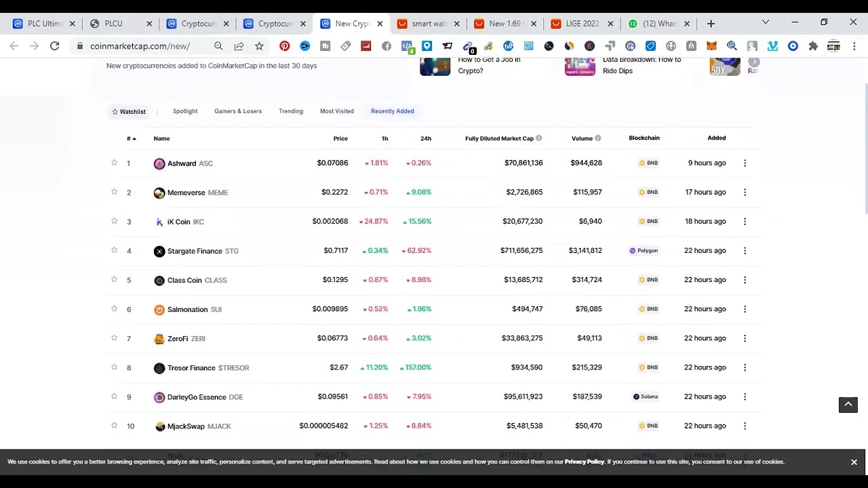Sort by the rank number column
This screenshot has height=488, width=868.
[131, 138]
